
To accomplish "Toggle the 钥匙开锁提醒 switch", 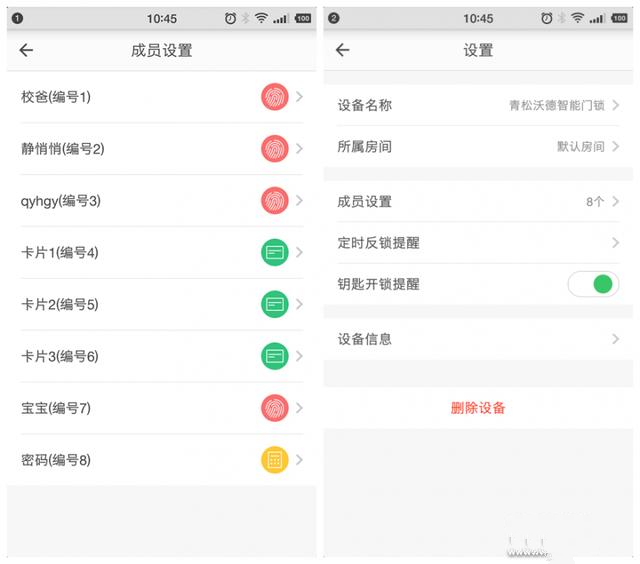I will (x=593, y=284).
